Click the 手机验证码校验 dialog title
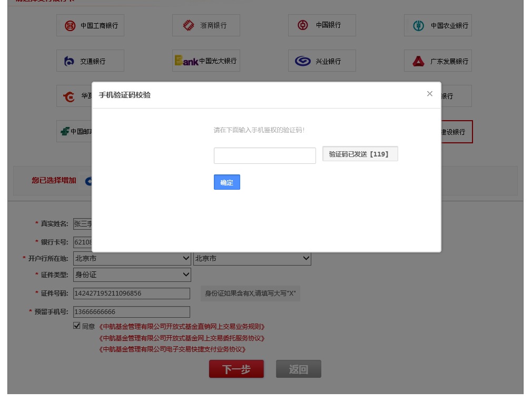532x401 pixels. [124, 95]
